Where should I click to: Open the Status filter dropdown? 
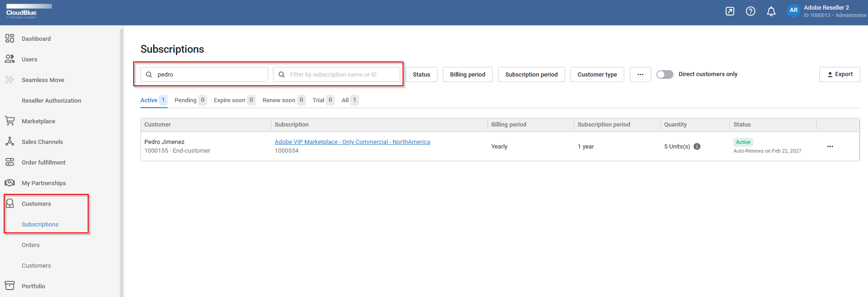pos(421,74)
